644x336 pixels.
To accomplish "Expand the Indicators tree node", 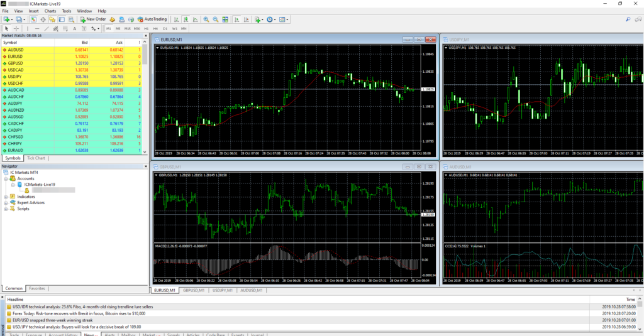I will 6,197.
